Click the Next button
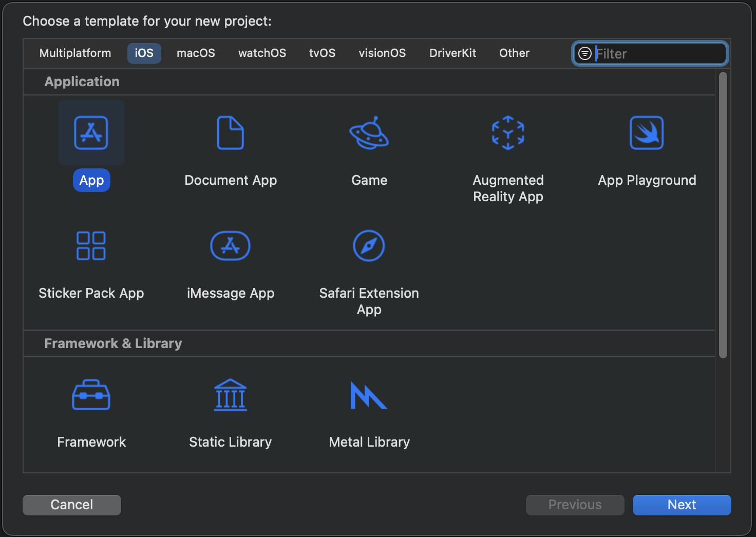756x537 pixels. point(682,505)
